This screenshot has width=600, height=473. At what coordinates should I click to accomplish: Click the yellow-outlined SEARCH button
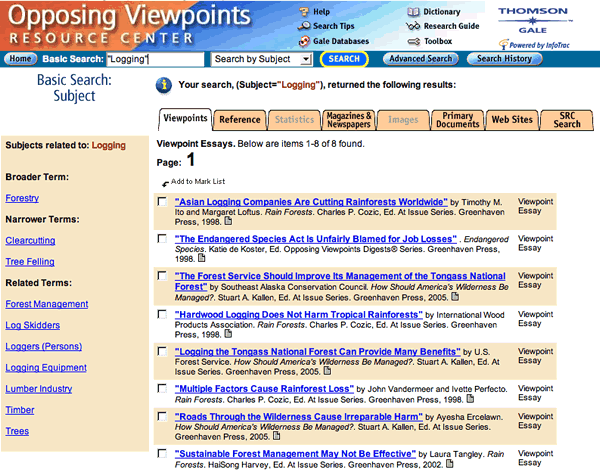coord(344,59)
